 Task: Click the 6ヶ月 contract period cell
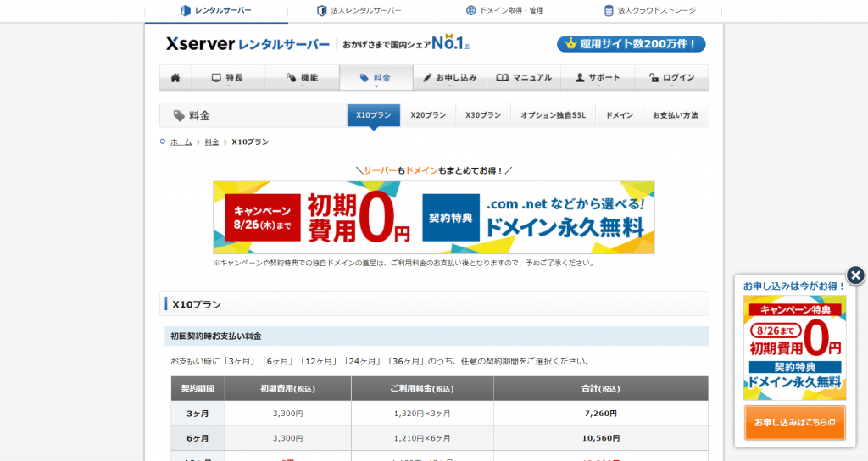(198, 438)
